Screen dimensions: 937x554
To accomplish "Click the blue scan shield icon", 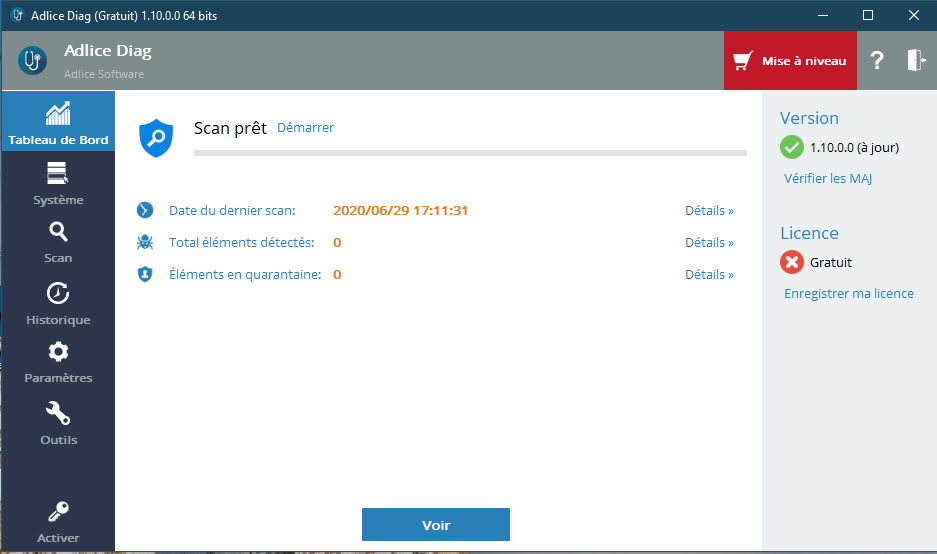I will [156, 137].
